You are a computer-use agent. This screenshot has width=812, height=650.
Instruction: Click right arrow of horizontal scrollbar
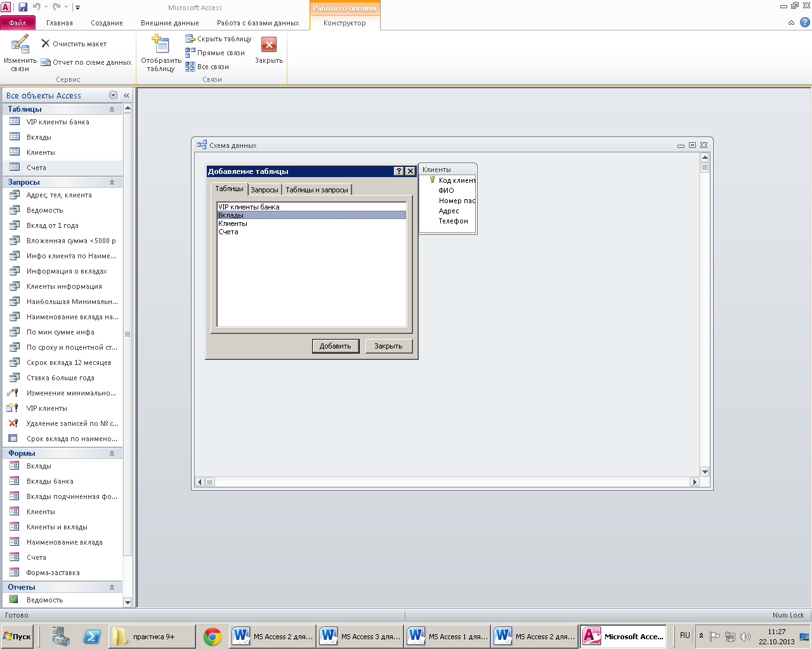click(694, 482)
